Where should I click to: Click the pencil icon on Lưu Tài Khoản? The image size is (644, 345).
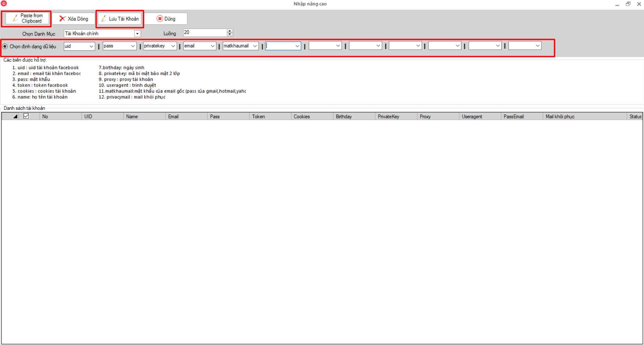click(104, 18)
